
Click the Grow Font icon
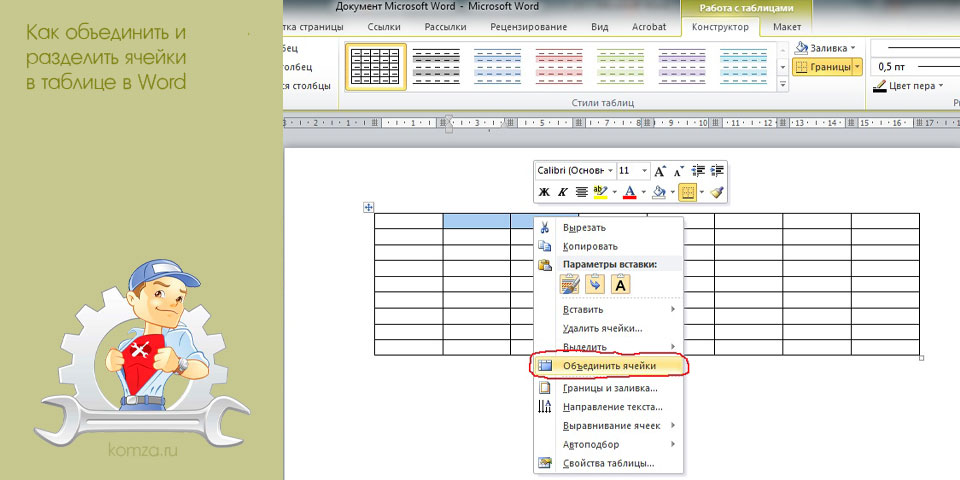click(x=659, y=171)
